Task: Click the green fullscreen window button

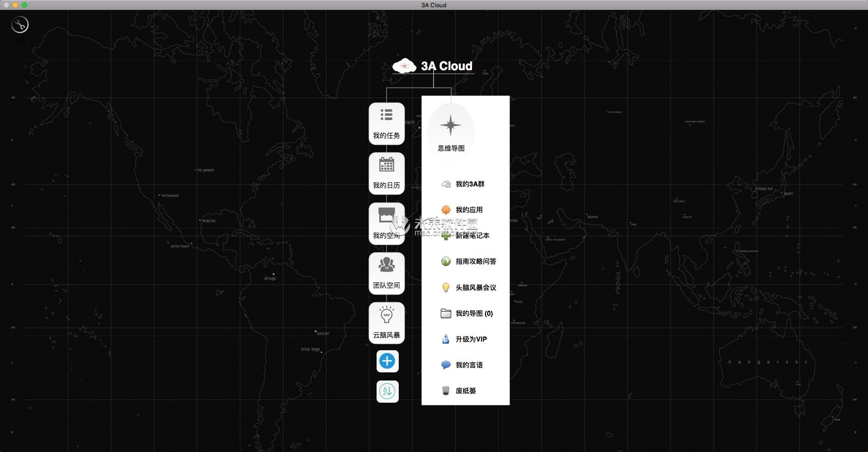Action: (24, 5)
